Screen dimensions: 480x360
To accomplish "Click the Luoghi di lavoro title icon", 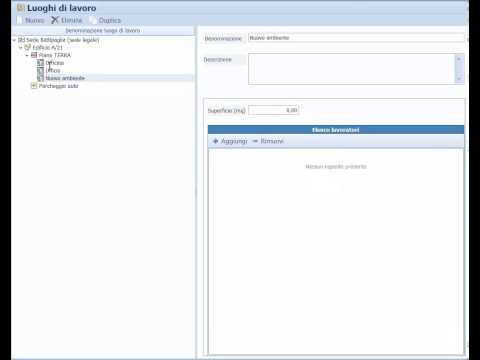I will point(21,7).
